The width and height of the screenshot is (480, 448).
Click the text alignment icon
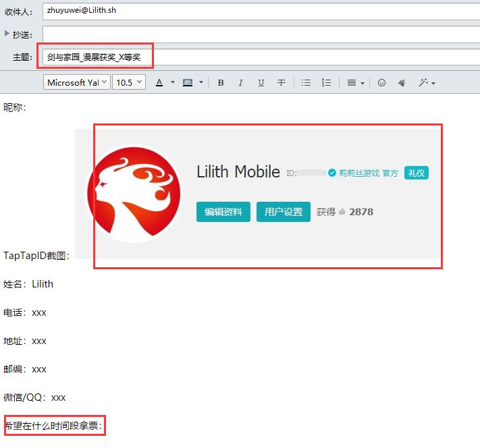[x=352, y=82]
